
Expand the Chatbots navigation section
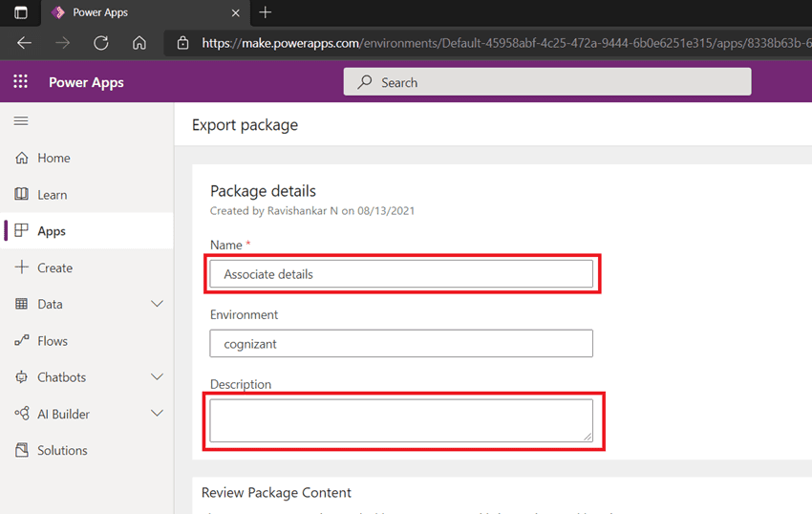tap(158, 377)
